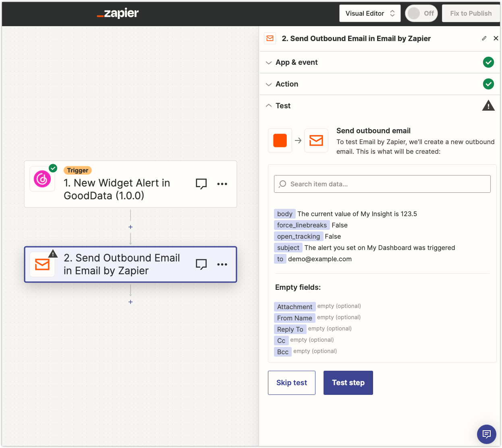Open the GoodData trigger app icon

(42, 179)
